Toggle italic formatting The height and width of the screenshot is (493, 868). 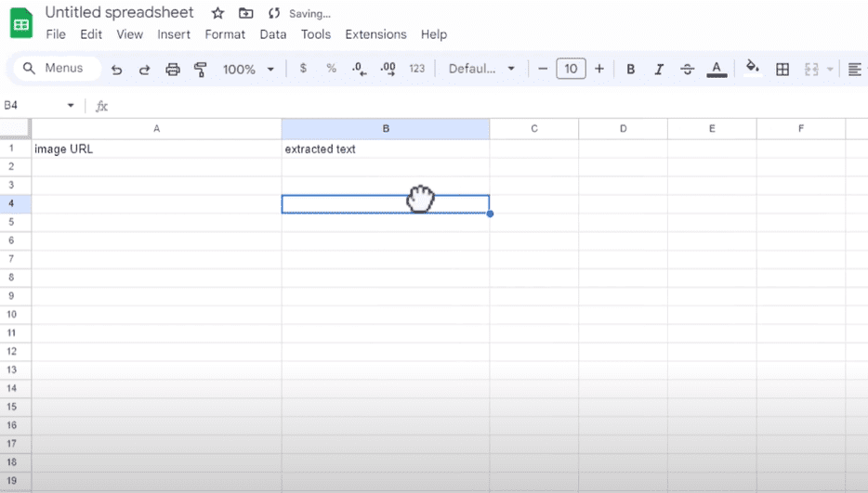659,69
